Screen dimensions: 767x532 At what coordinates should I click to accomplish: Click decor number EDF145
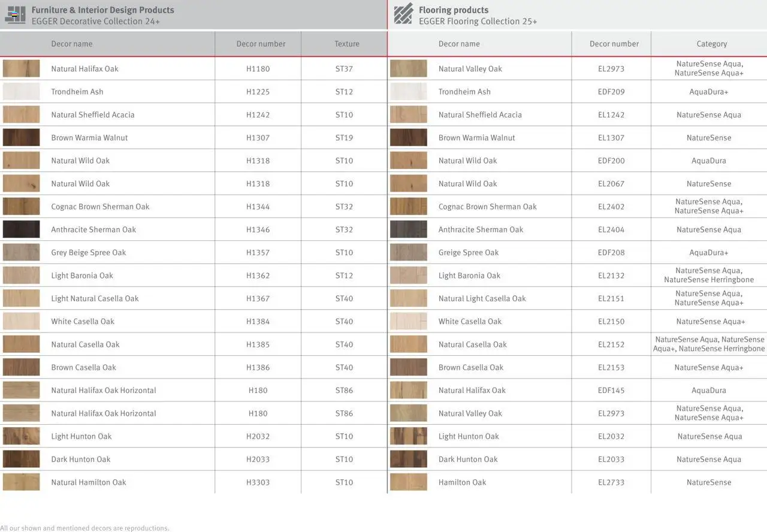click(x=611, y=391)
